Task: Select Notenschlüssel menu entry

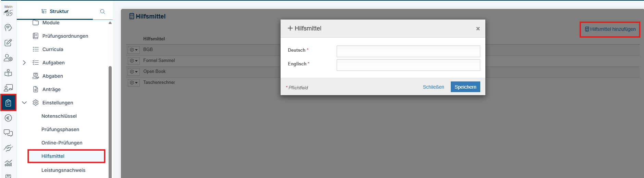Action: 59,116
